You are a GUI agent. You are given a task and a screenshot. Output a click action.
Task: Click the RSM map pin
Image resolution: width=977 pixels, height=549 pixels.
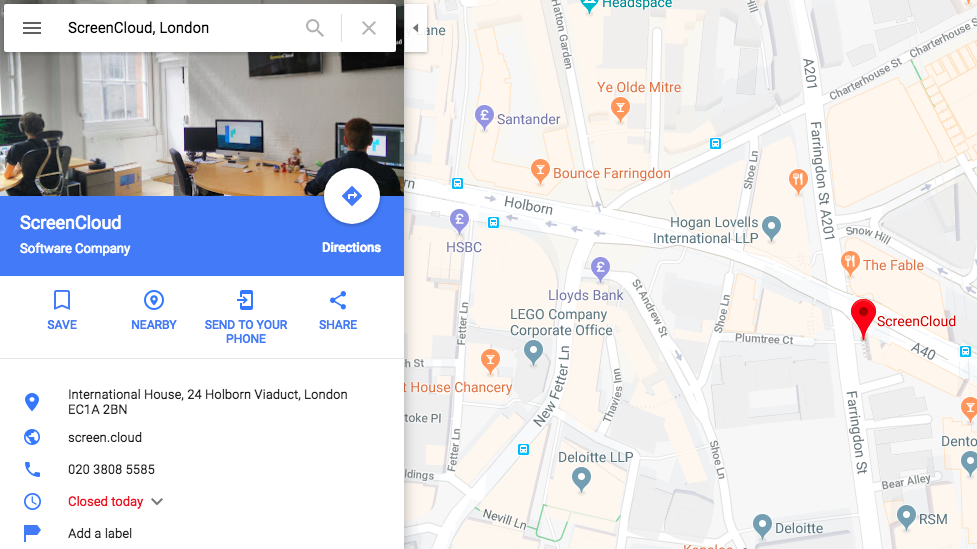tap(906, 518)
